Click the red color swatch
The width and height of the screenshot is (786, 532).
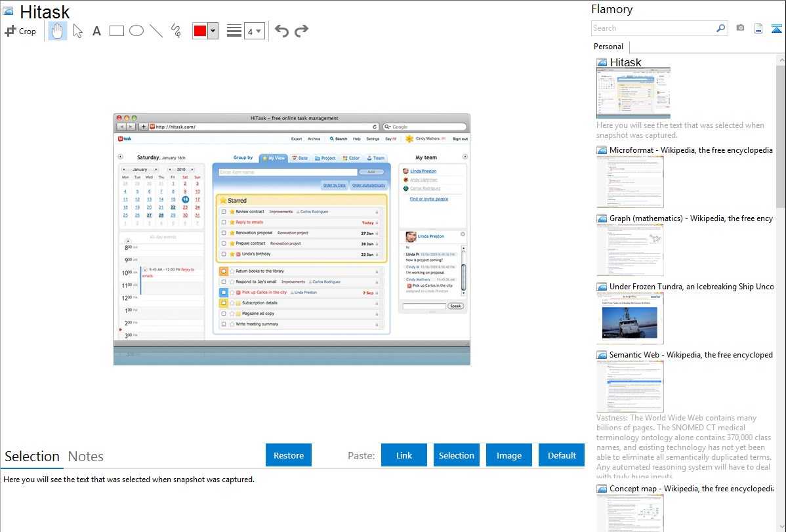coord(200,31)
